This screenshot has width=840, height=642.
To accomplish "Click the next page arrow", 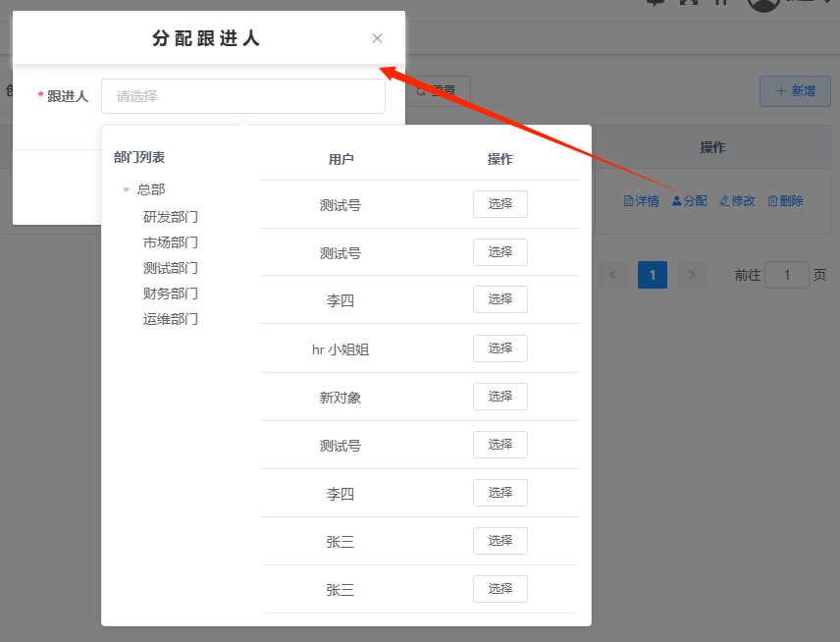I will coord(692,274).
